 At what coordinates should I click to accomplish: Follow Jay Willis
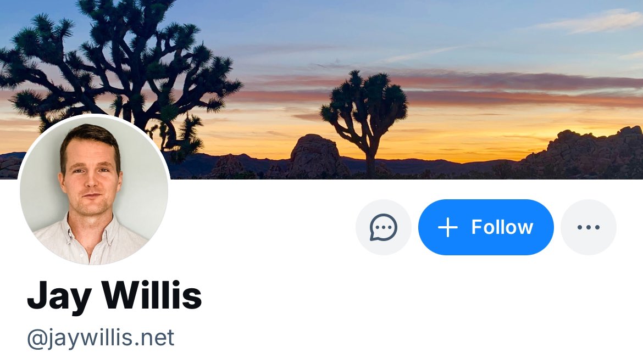tap(486, 227)
